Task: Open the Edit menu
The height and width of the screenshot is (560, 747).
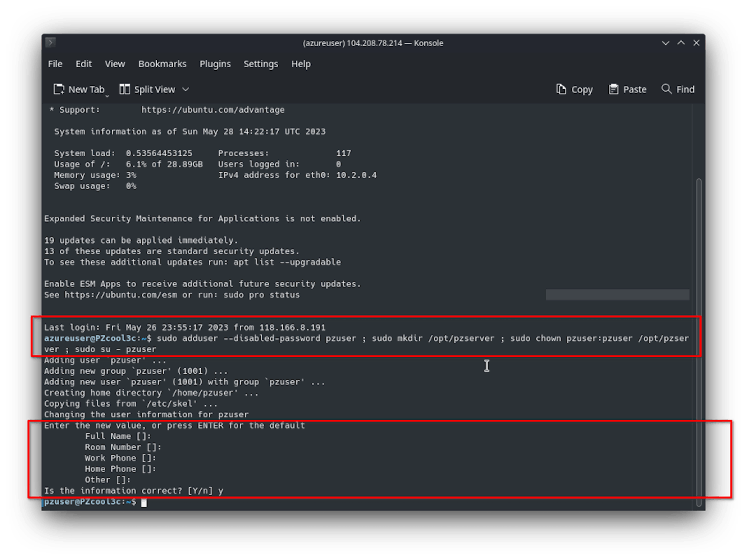Action: click(x=83, y=64)
